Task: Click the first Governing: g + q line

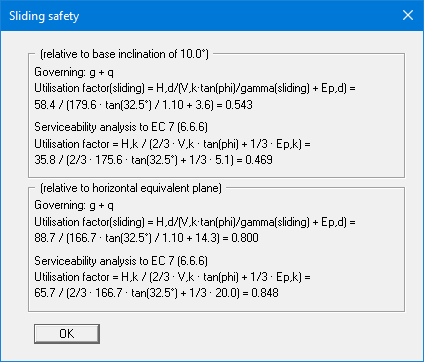Action: (74, 72)
